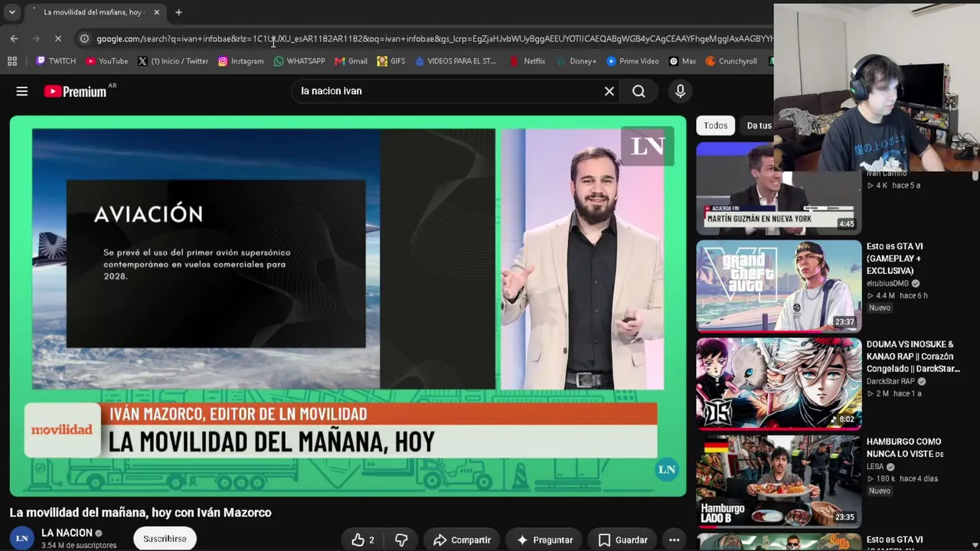Image resolution: width=980 pixels, height=551 pixels.
Task: View site information icon in address bar
Action: (x=84, y=38)
